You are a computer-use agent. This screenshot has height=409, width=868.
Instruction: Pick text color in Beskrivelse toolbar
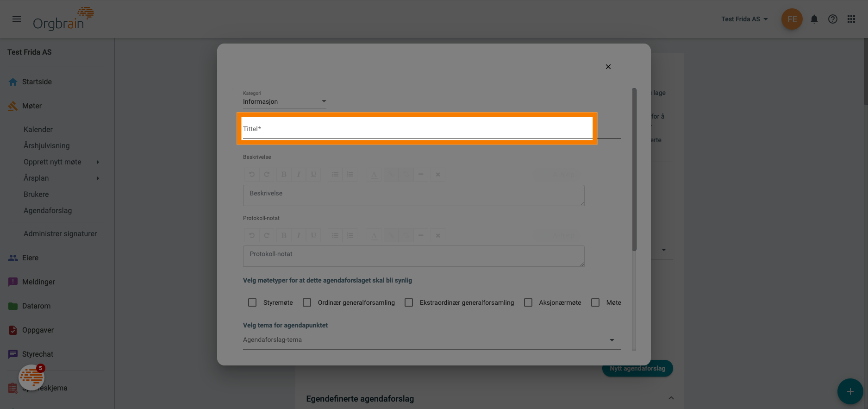coord(374,175)
